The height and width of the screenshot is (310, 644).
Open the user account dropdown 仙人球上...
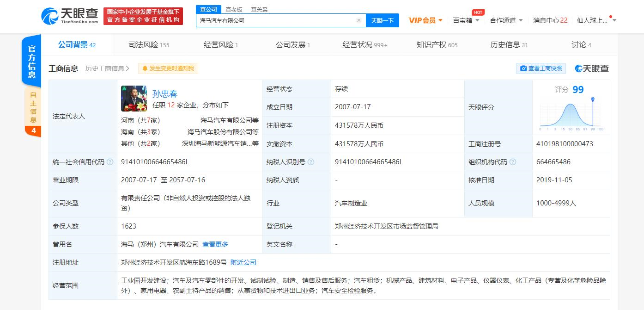pyautogui.click(x=596, y=20)
